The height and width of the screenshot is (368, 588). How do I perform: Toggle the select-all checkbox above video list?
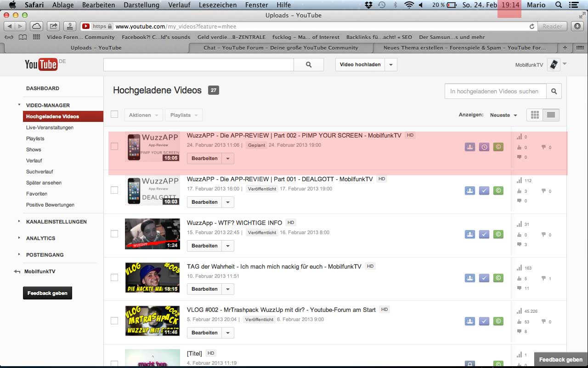pyautogui.click(x=114, y=115)
